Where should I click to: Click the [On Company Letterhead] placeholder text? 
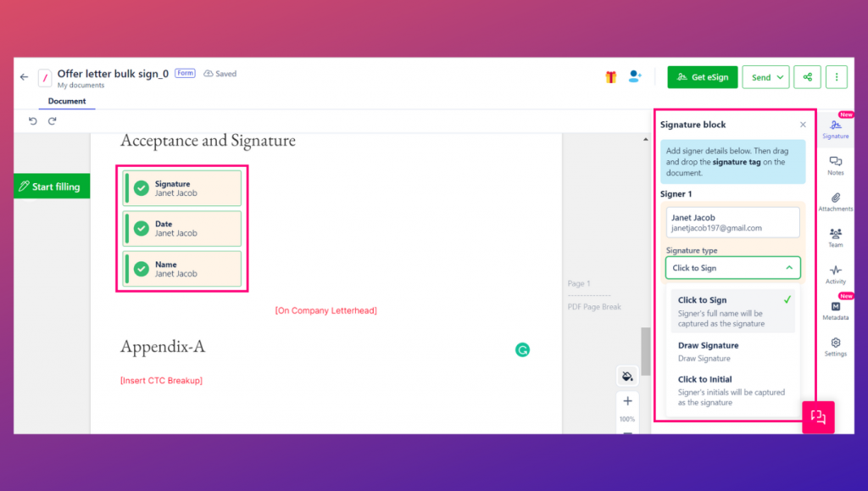click(326, 310)
